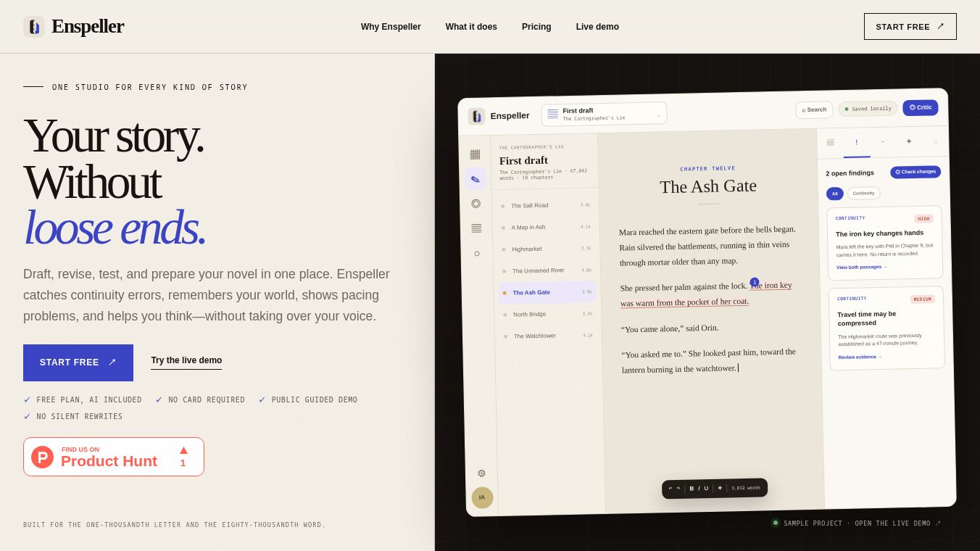Select the Continuity filter chip
Image resolution: width=980 pixels, height=551 pixels.
863,193
